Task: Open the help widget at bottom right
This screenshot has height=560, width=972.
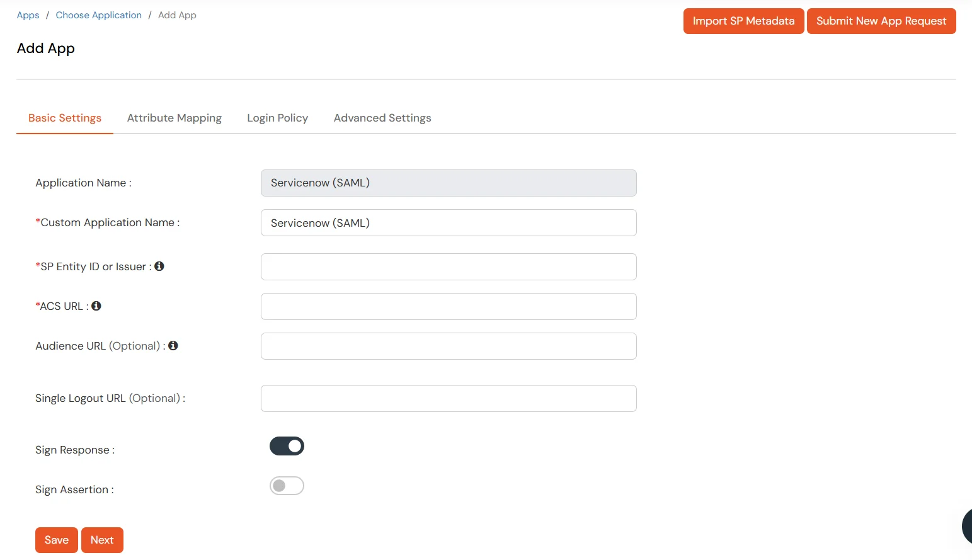Action: tap(967, 527)
